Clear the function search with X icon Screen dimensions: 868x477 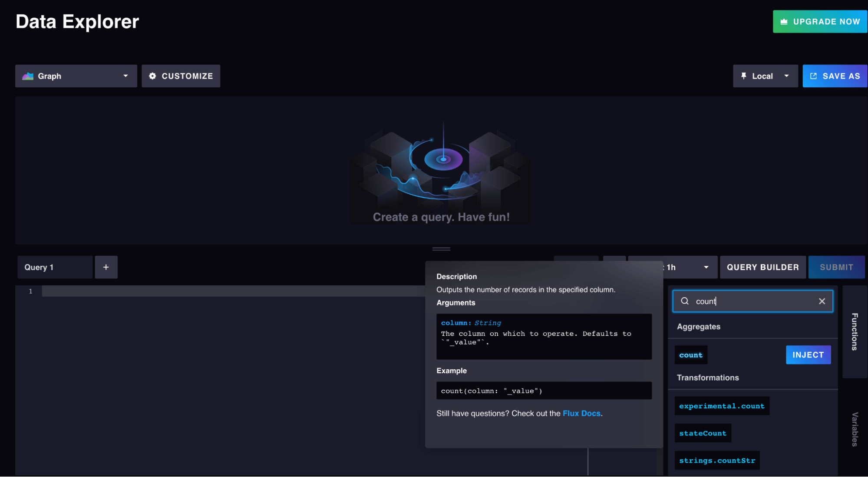822,301
